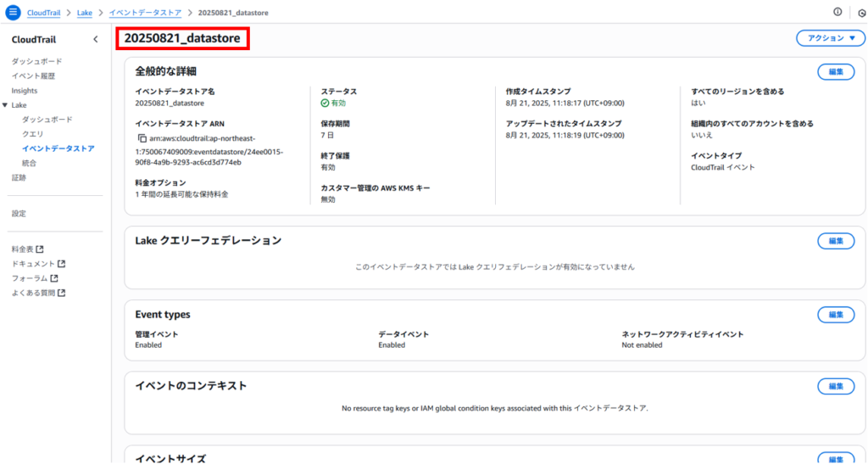
Task: Open ダッシュボード in the main sidebar
Action: (37, 62)
